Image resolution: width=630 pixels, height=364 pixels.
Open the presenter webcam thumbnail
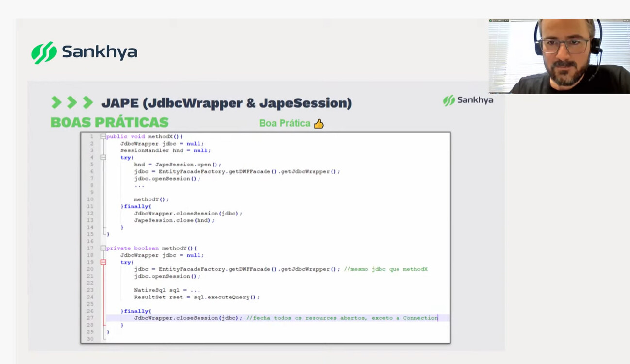(559, 56)
